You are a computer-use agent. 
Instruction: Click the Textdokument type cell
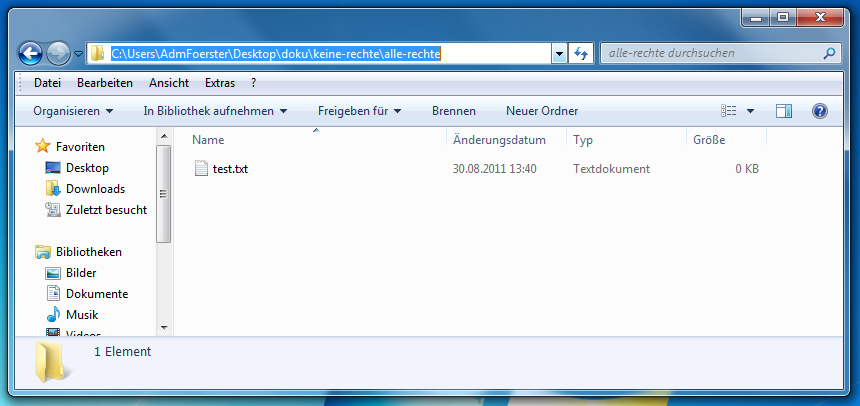[612, 169]
